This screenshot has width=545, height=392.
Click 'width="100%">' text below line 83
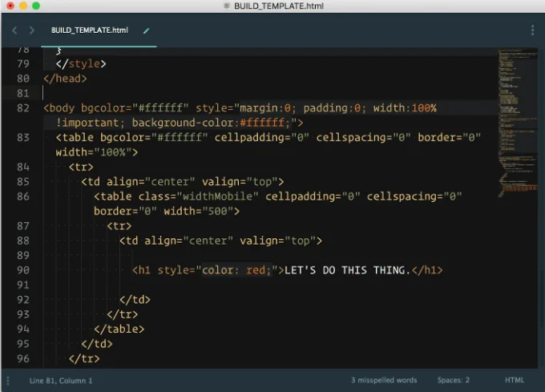click(97, 152)
